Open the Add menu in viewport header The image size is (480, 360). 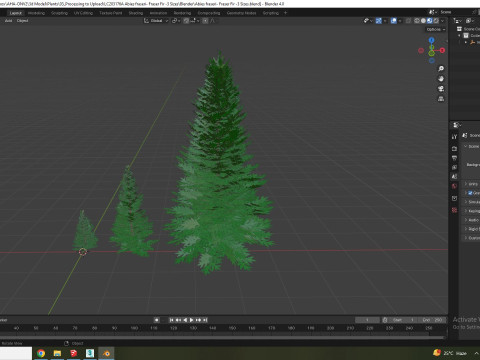pos(8,21)
